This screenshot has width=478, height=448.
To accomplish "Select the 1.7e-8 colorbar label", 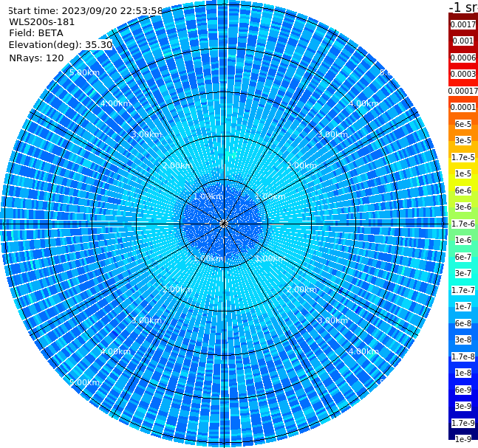I will click(463, 356).
